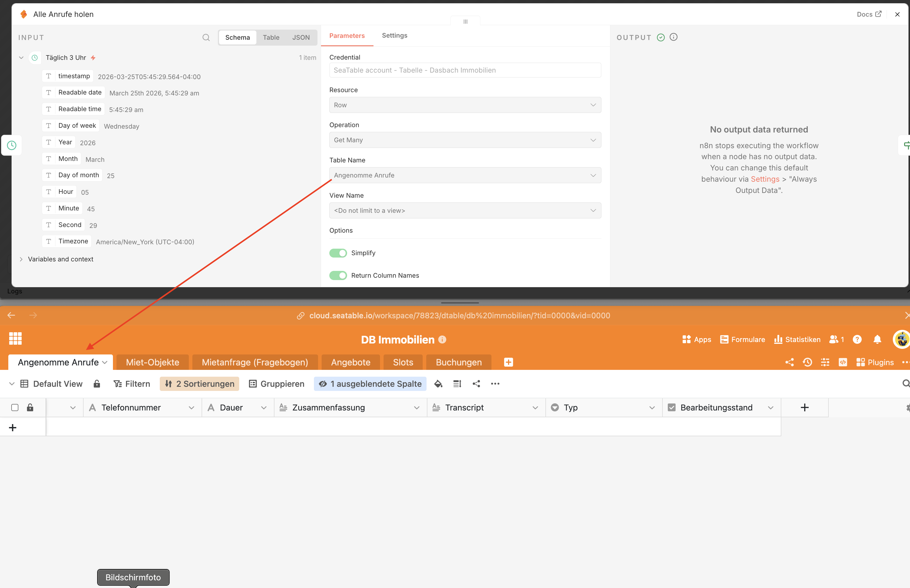
Task: Click the add new table plus icon
Action: 508,362
